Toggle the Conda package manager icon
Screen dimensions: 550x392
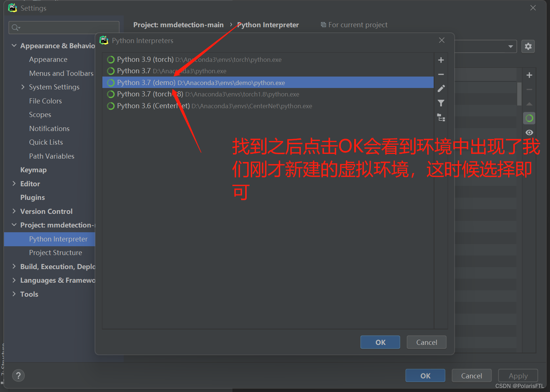(529, 118)
